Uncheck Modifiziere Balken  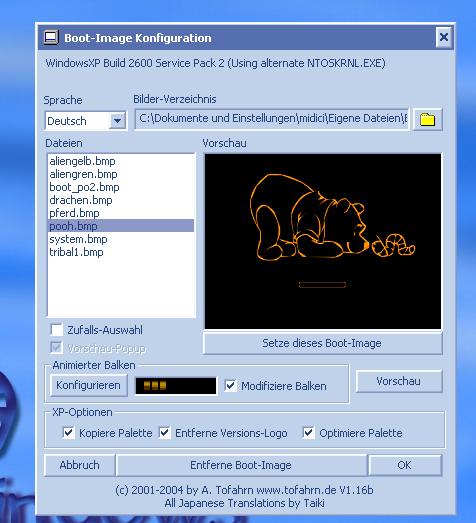[230, 385]
